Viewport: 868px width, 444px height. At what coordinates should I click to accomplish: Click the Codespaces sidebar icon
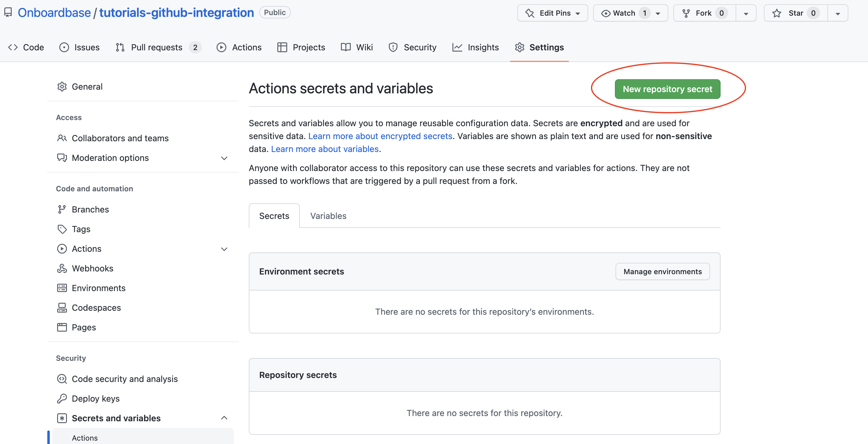(x=62, y=308)
